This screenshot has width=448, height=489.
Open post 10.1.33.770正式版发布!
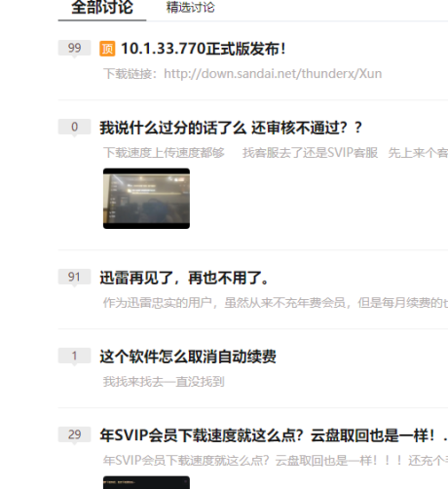pos(204,49)
